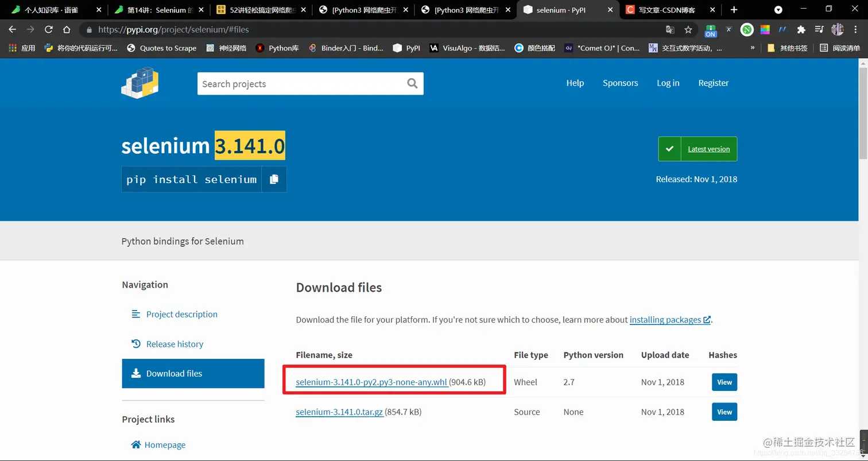Click the page vertical scrollbar thumb
Image resolution: width=868 pixels, height=461 pixels.
863,113
